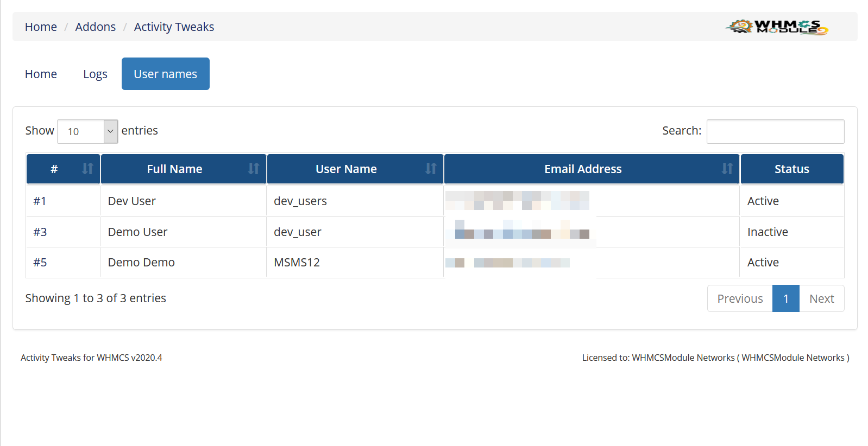Click the Next pagination button
The height and width of the screenshot is (446, 868).
[822, 298]
